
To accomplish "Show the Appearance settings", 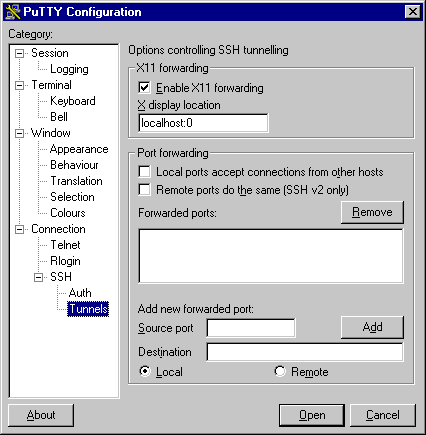I will (x=79, y=149).
